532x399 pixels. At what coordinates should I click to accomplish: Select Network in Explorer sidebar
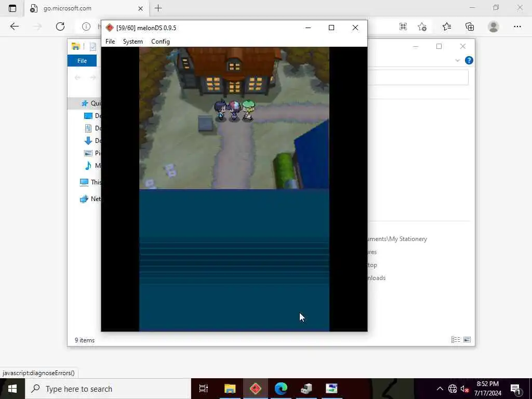[x=90, y=199]
